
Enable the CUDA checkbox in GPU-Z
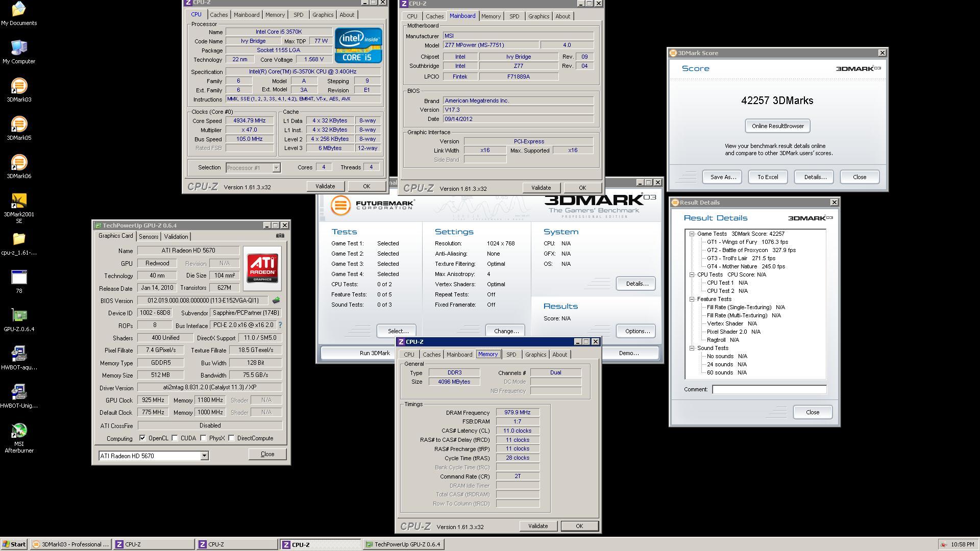(175, 438)
